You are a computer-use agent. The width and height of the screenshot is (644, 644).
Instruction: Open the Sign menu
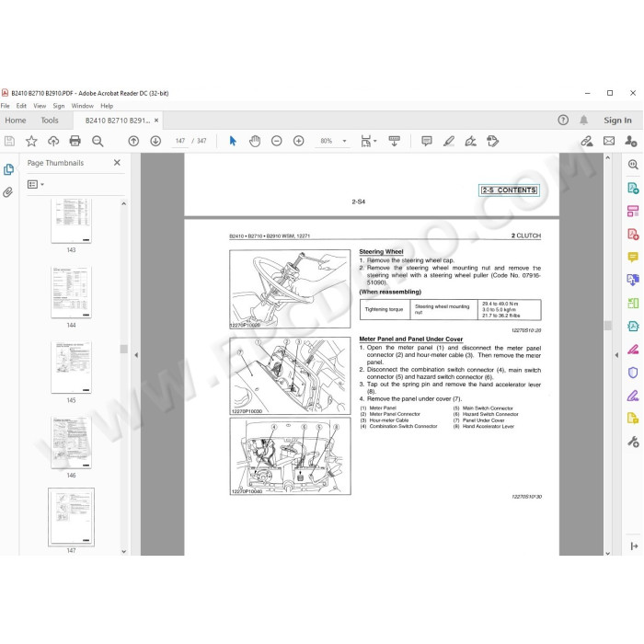click(59, 106)
